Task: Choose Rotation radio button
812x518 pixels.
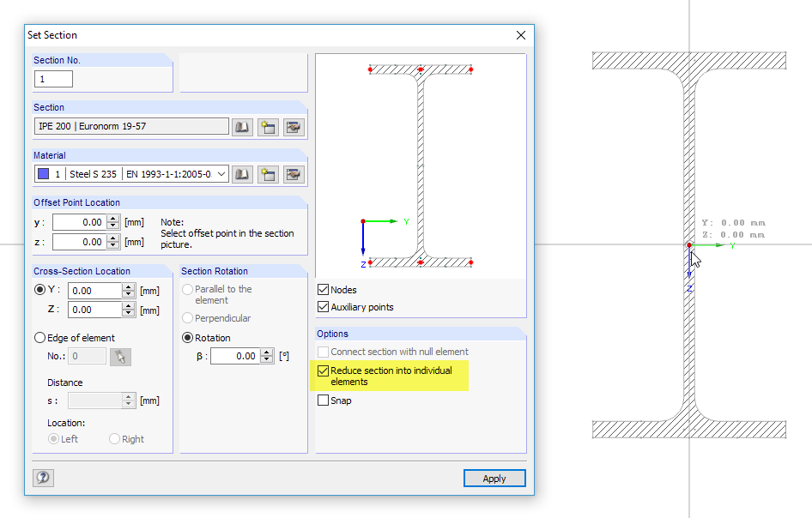Action: pos(187,338)
